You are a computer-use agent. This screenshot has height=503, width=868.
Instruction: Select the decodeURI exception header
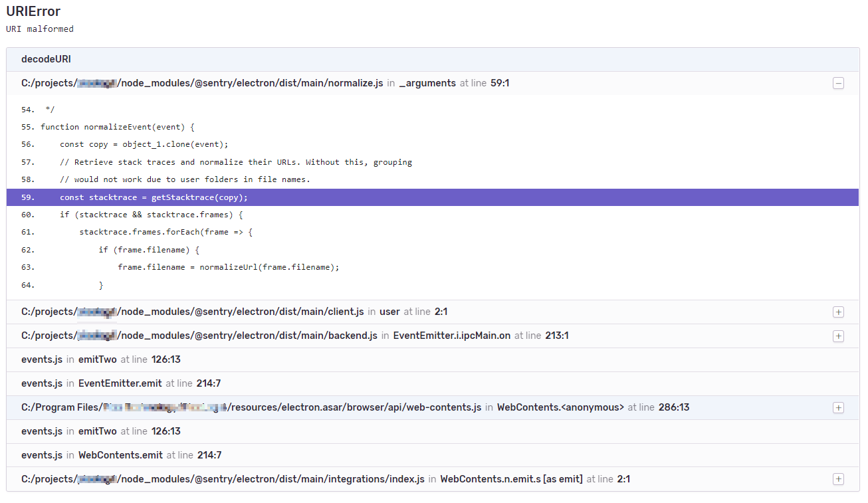(x=46, y=58)
